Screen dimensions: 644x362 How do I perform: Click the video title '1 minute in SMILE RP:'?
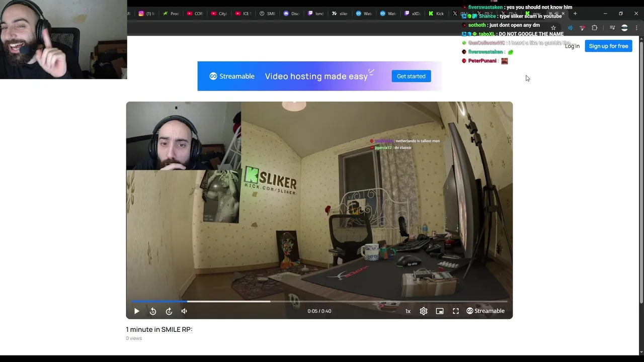coord(159,330)
